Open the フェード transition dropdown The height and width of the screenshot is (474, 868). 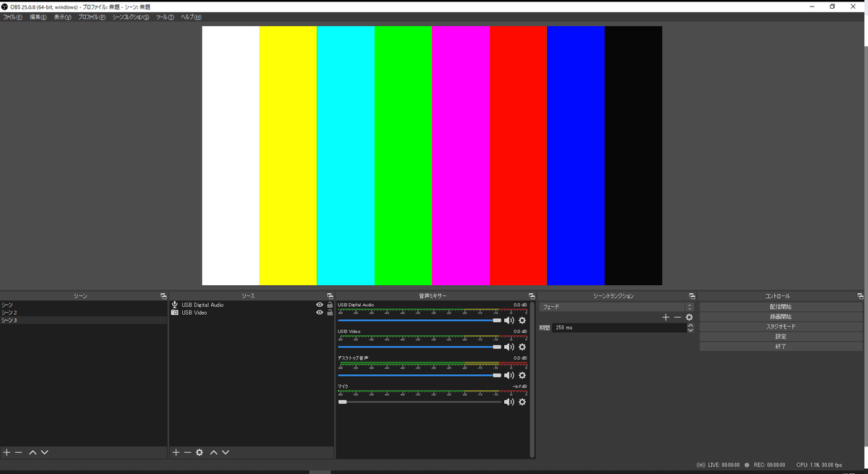616,307
